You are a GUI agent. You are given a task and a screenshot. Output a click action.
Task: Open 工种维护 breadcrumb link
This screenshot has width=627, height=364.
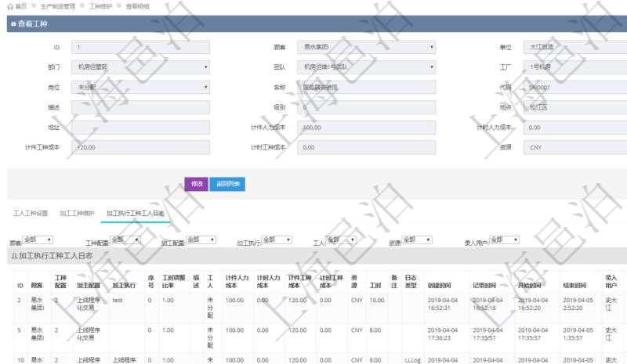coord(100,6)
